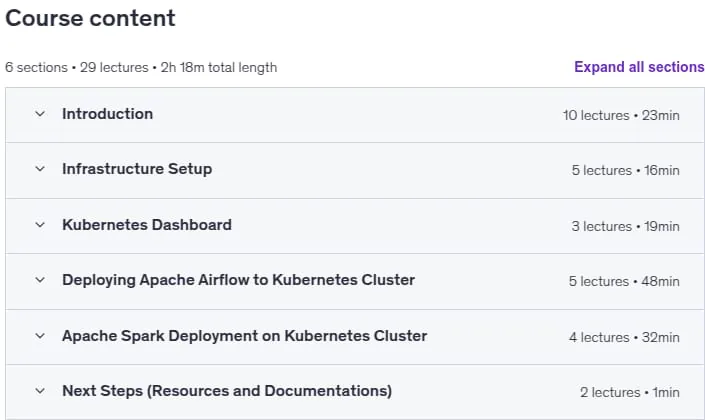Image resolution: width=705 pixels, height=420 pixels.
Task: Open the Introduction section title
Action: (107, 114)
